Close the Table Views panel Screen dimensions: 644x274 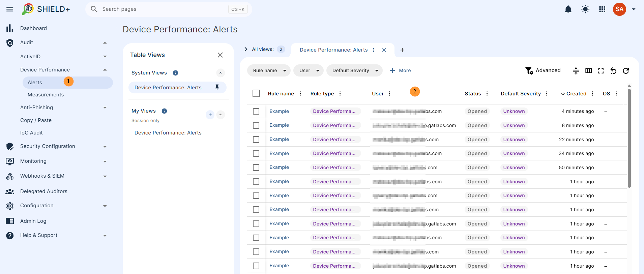[x=220, y=55]
